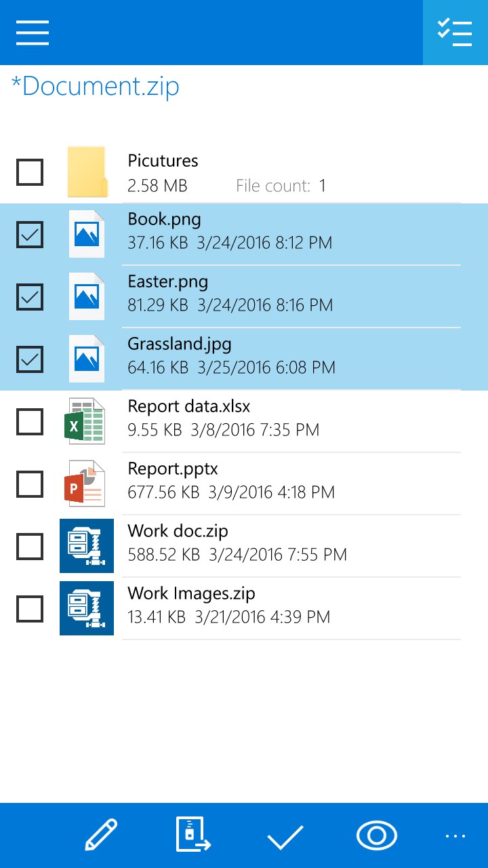488x868 pixels.
Task: Uncheck the Book.png checkbox
Action: (x=30, y=235)
